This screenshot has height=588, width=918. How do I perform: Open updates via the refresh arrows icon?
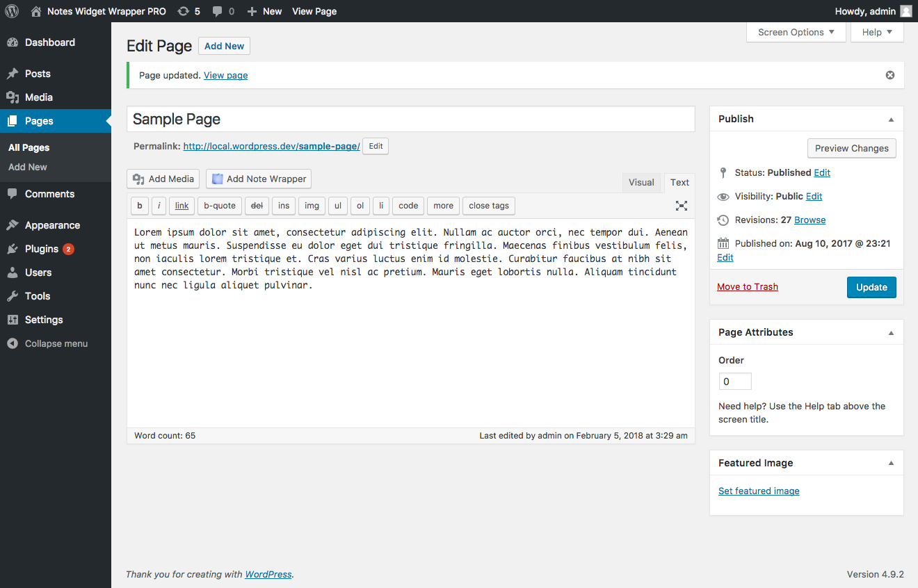(182, 11)
